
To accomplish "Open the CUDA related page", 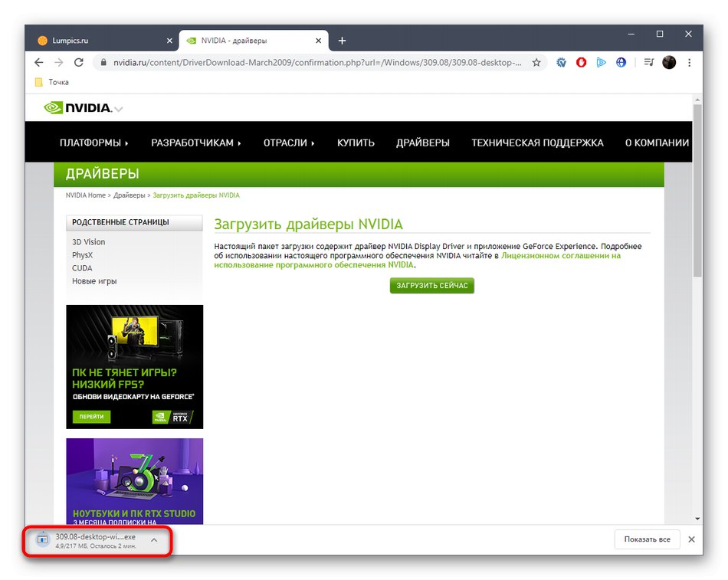I will [x=82, y=268].
